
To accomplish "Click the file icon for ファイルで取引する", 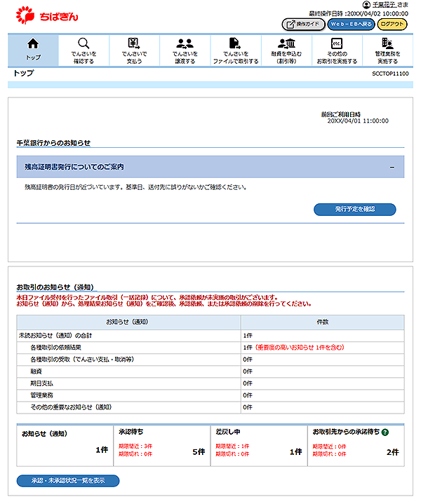I will click(235, 43).
